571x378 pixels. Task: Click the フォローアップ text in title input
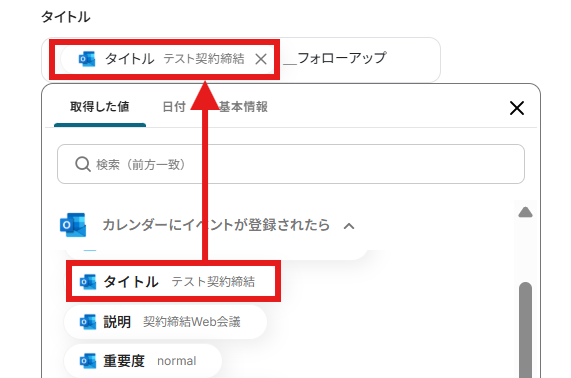342,58
